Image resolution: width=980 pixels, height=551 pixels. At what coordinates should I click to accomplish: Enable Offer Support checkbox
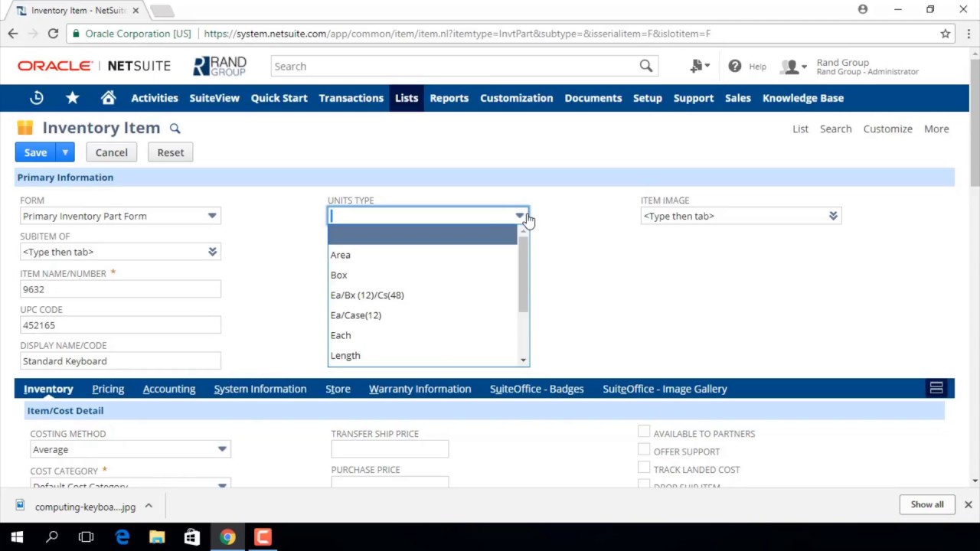pos(644,450)
